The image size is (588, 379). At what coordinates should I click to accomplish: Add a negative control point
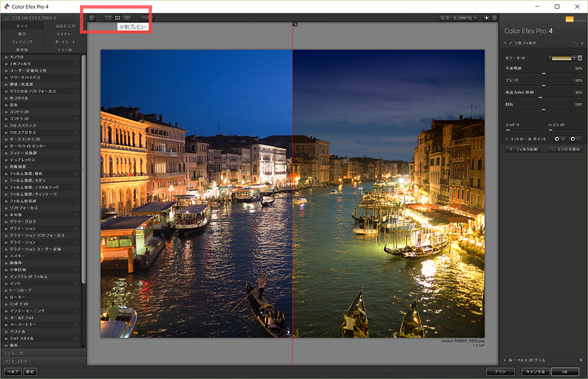575,139
